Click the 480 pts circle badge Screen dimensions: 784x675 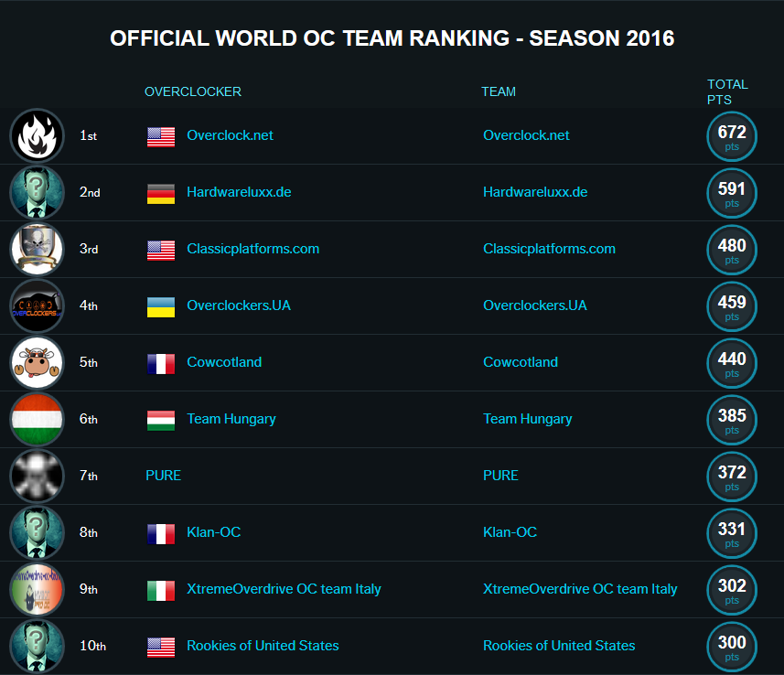pos(732,250)
